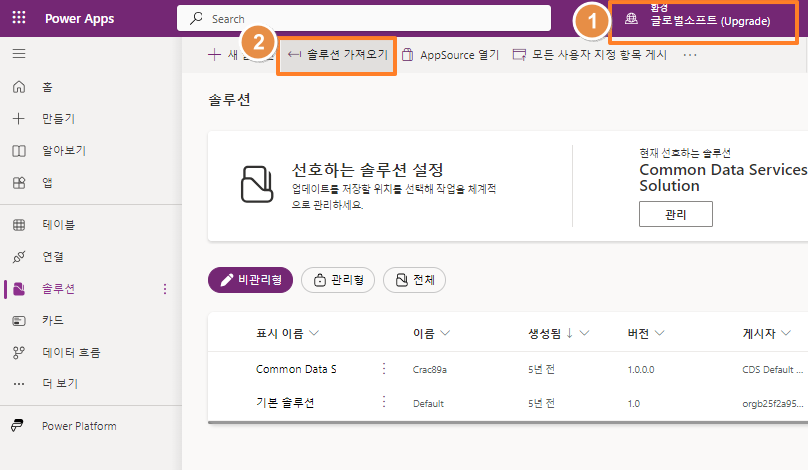Expand the 이름 column dropdown
The width and height of the screenshot is (808, 470).
446,333
